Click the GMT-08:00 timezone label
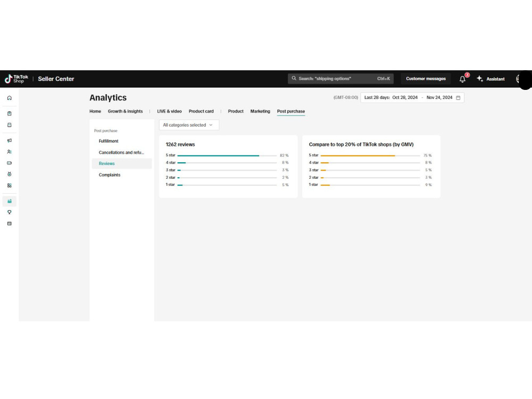This screenshot has width=532, height=399. tap(346, 98)
